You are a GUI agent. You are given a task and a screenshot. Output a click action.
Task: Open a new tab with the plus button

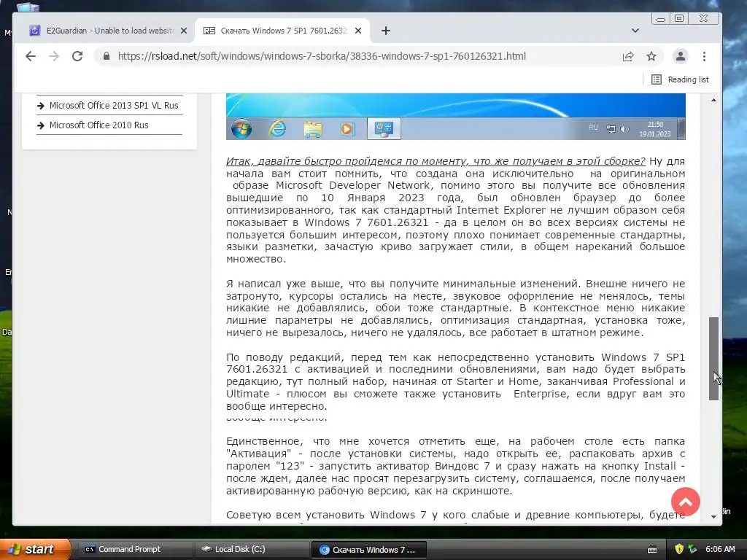click(386, 31)
